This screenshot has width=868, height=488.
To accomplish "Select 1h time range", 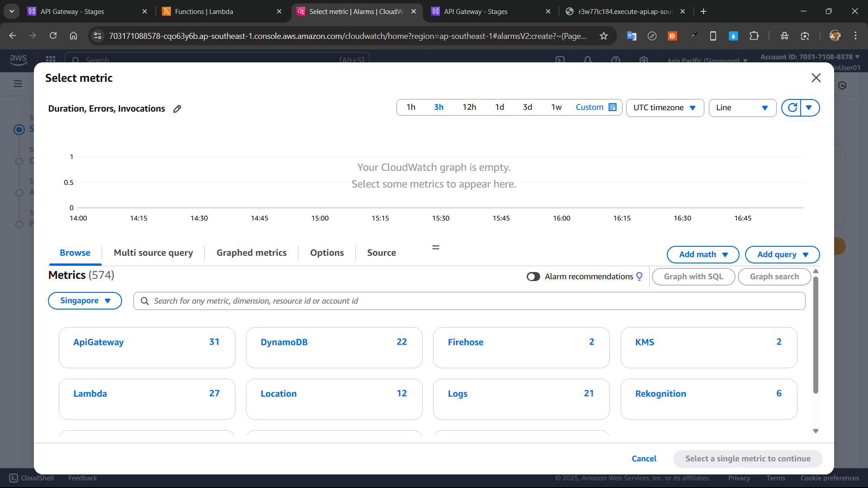I will 410,107.
